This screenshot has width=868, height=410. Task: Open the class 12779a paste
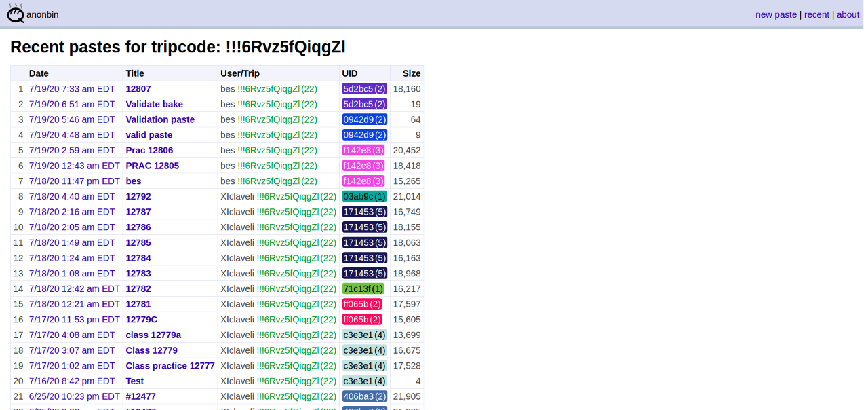[153, 335]
